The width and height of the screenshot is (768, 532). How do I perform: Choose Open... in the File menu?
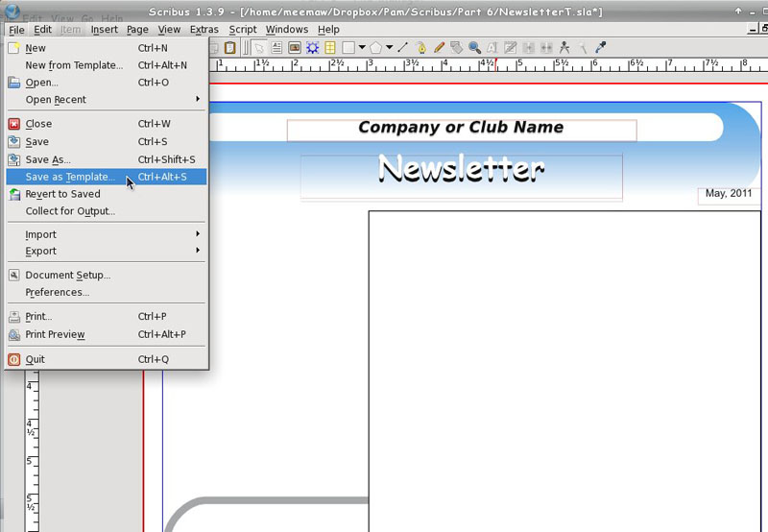click(x=107, y=83)
